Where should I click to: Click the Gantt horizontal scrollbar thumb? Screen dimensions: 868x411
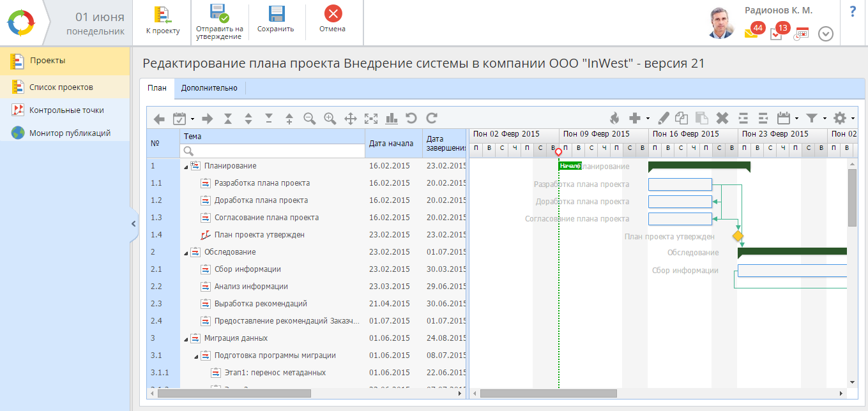549,394
